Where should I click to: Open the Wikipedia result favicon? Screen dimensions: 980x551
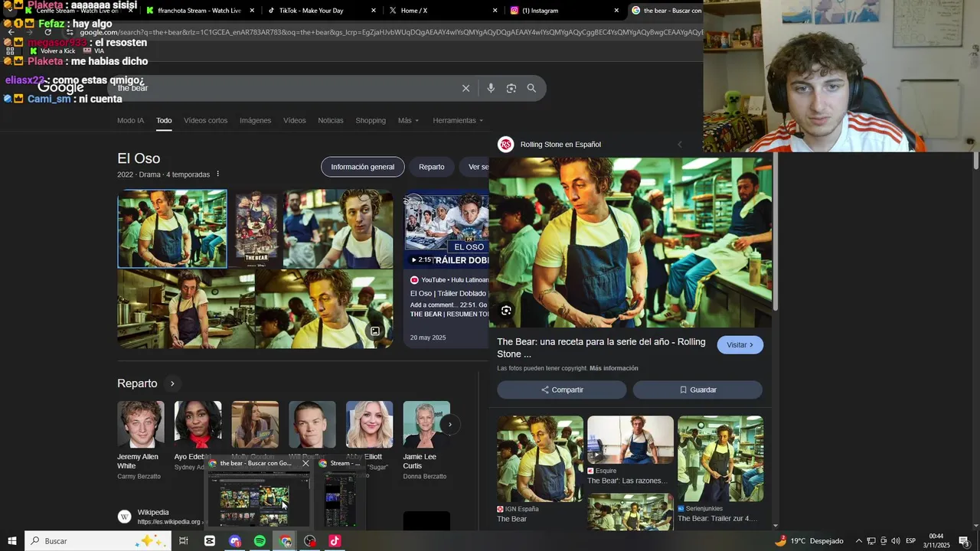(x=125, y=517)
